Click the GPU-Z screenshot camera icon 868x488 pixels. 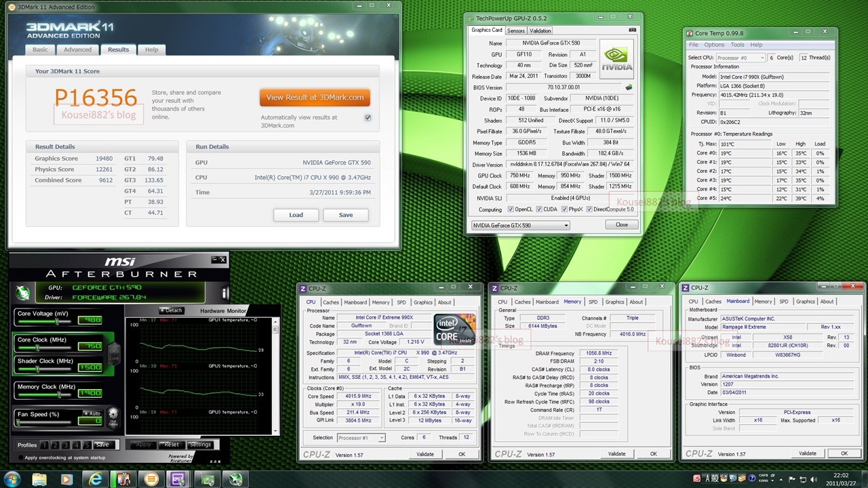click(x=632, y=30)
